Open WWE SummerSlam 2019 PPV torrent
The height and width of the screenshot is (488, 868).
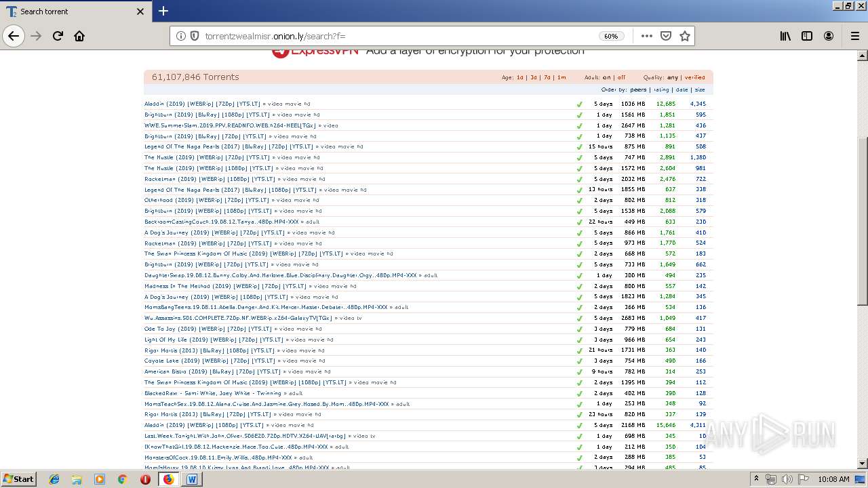[x=231, y=125]
